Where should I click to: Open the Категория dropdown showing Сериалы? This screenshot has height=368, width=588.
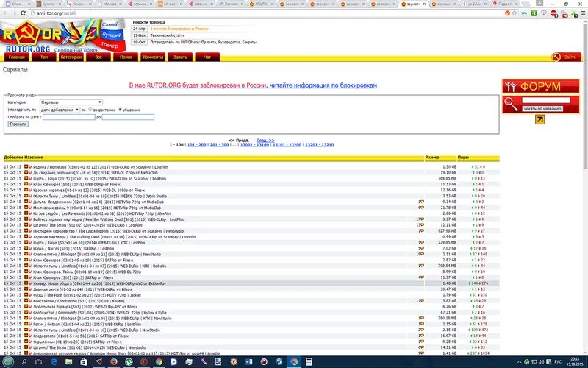coord(71,102)
